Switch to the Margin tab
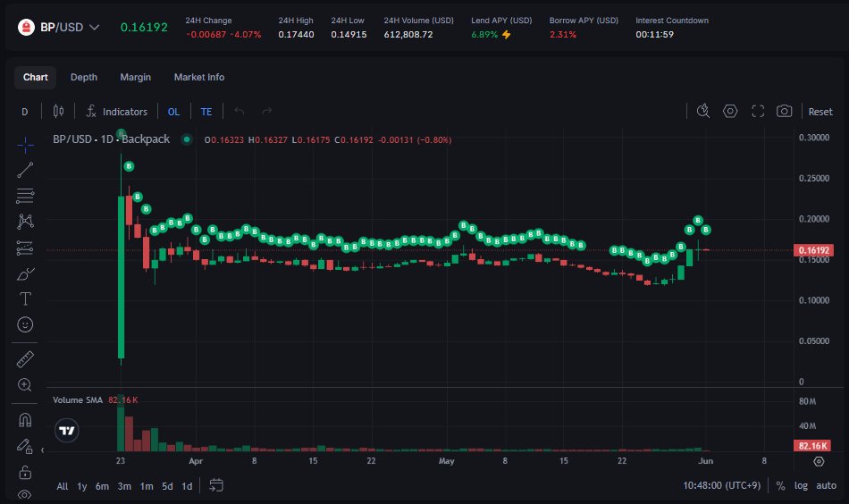The image size is (849, 504). pyautogui.click(x=135, y=78)
